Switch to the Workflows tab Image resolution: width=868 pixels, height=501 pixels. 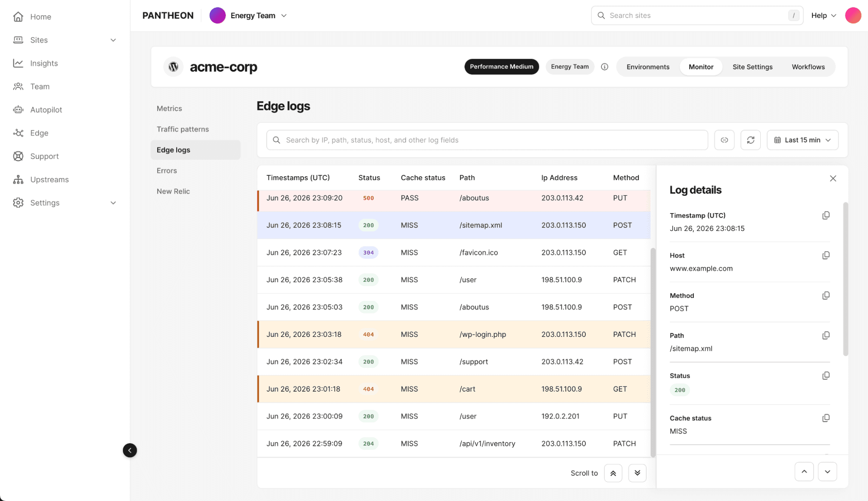click(x=808, y=67)
